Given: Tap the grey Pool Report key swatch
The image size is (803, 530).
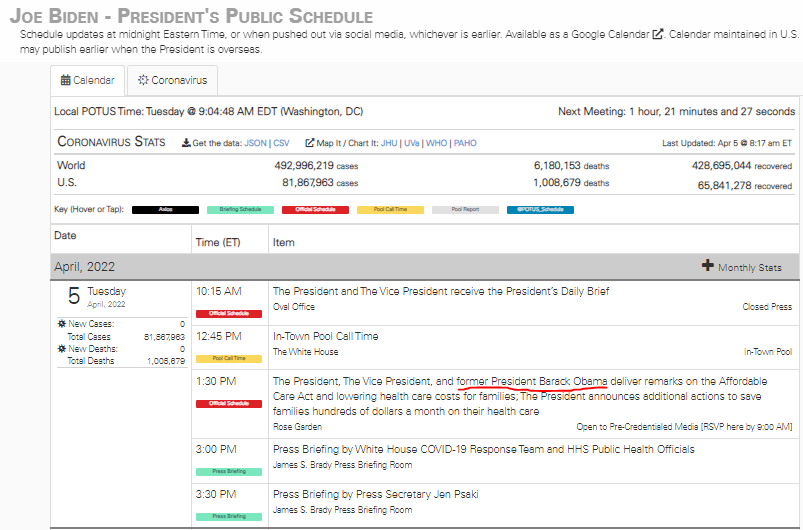Looking at the screenshot, I should [466, 209].
